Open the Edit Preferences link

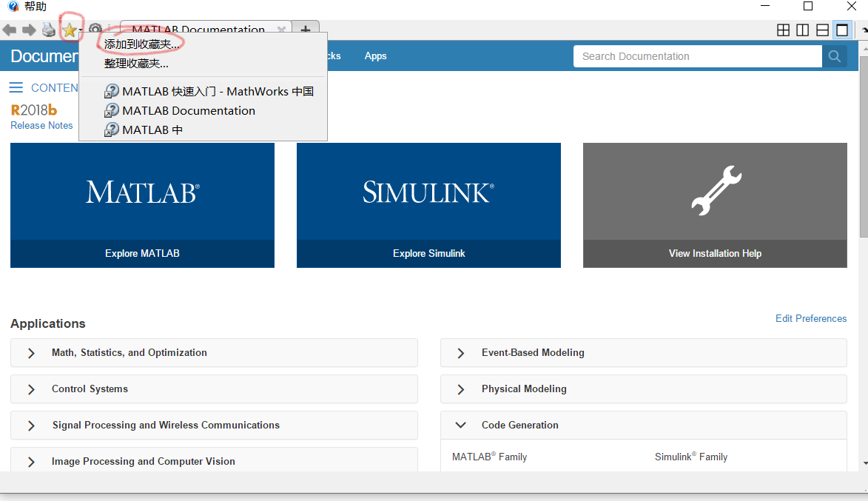[811, 318]
